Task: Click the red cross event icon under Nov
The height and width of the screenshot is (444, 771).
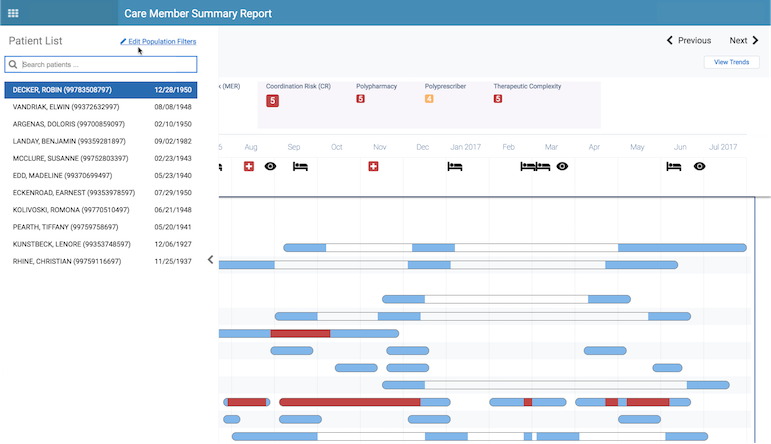Action: point(373,166)
